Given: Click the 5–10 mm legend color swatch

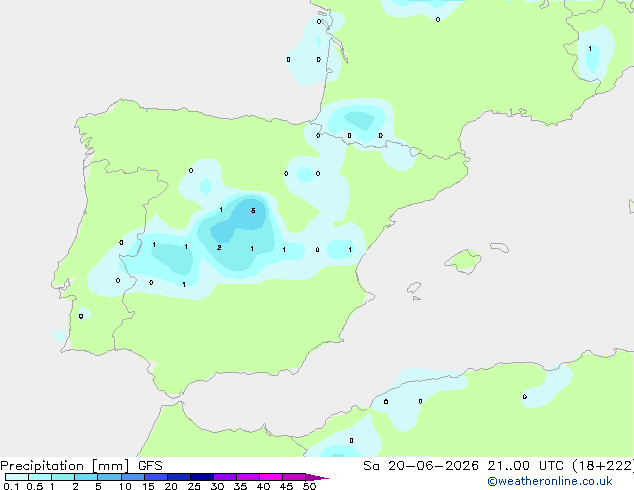Looking at the screenshot, I should (109, 477).
